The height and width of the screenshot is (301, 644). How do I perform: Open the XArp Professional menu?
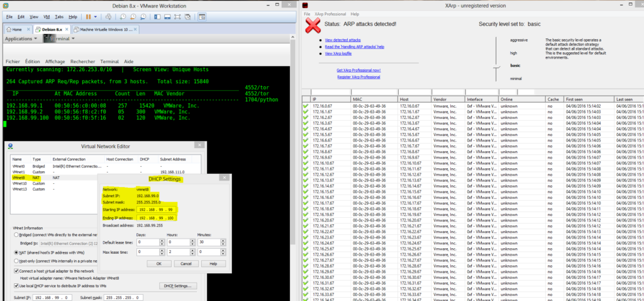[330, 14]
